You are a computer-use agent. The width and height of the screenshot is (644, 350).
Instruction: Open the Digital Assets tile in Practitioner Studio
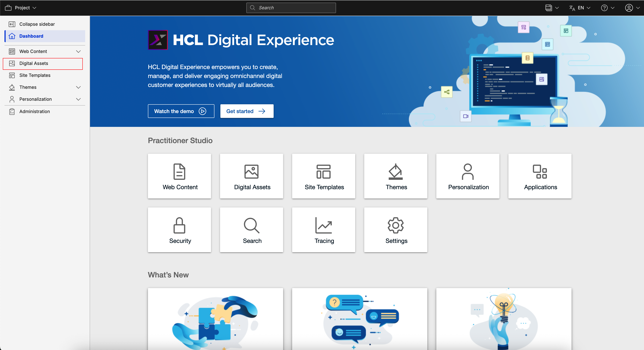(x=252, y=176)
